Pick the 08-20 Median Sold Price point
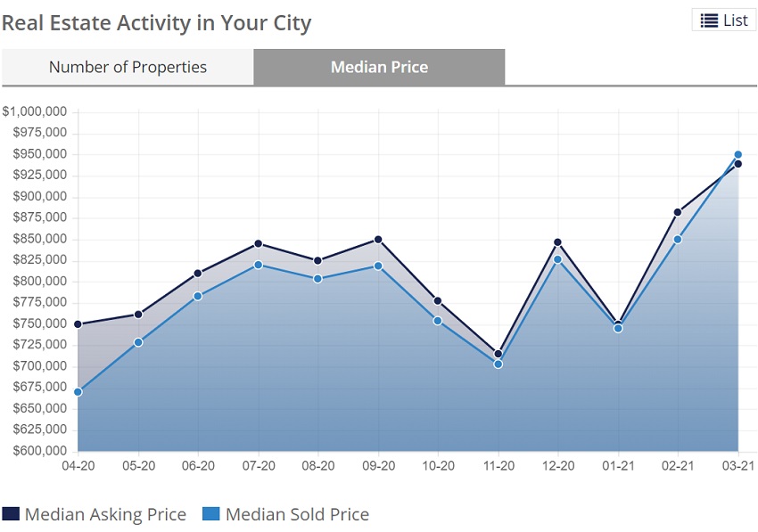758x532 pixels. 318,279
